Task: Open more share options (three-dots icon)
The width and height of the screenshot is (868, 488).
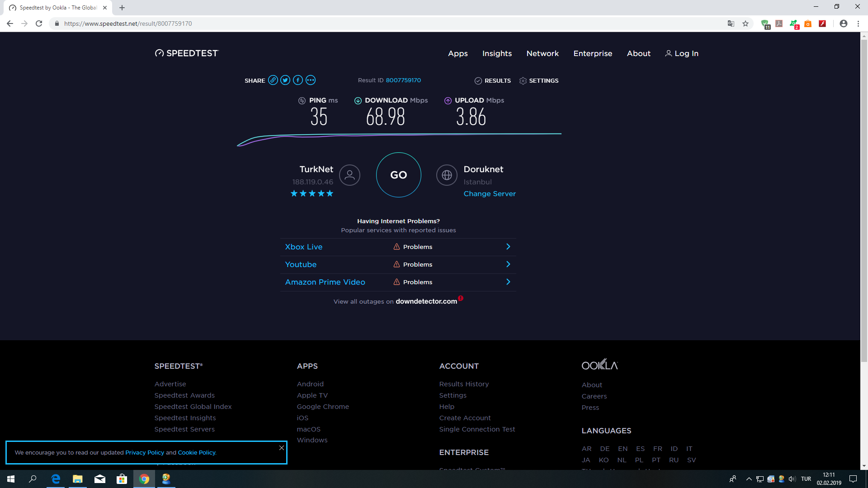Action: 311,80
